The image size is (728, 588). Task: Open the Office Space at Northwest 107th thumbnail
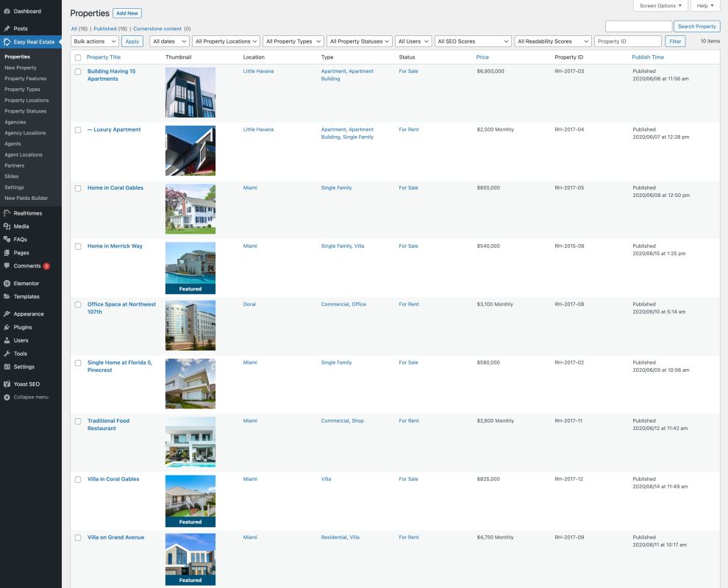190,326
